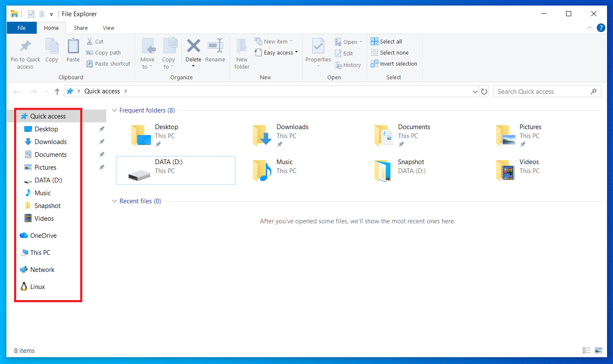Screen dimensions: 613x364
Task: Click the History command
Action: 348,65
